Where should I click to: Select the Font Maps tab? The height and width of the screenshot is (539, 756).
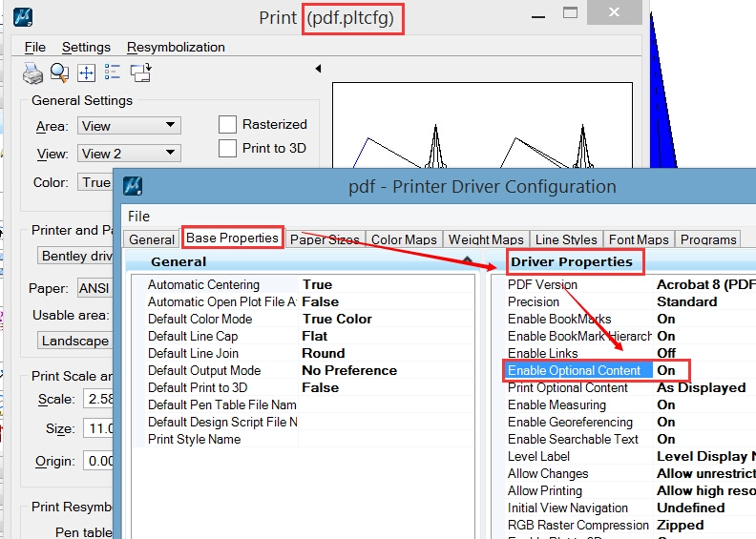[640, 239]
